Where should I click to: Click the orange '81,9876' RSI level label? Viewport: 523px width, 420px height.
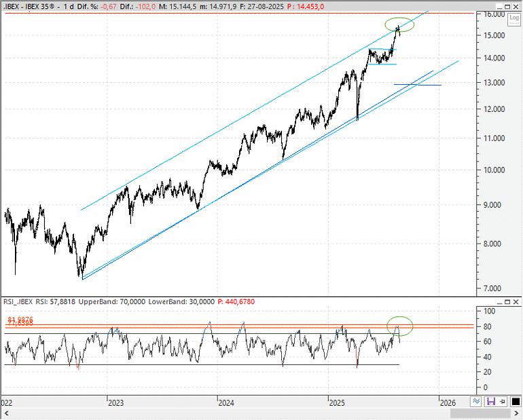pos(20,320)
